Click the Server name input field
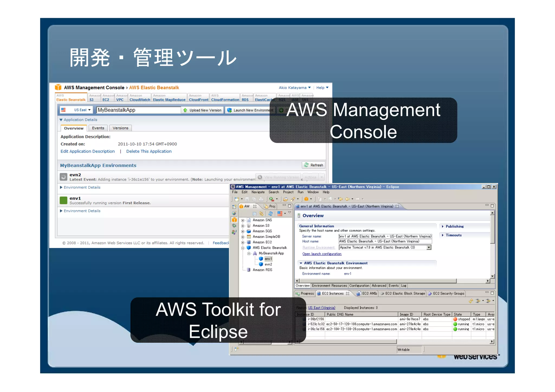555x392 pixels. point(385,236)
